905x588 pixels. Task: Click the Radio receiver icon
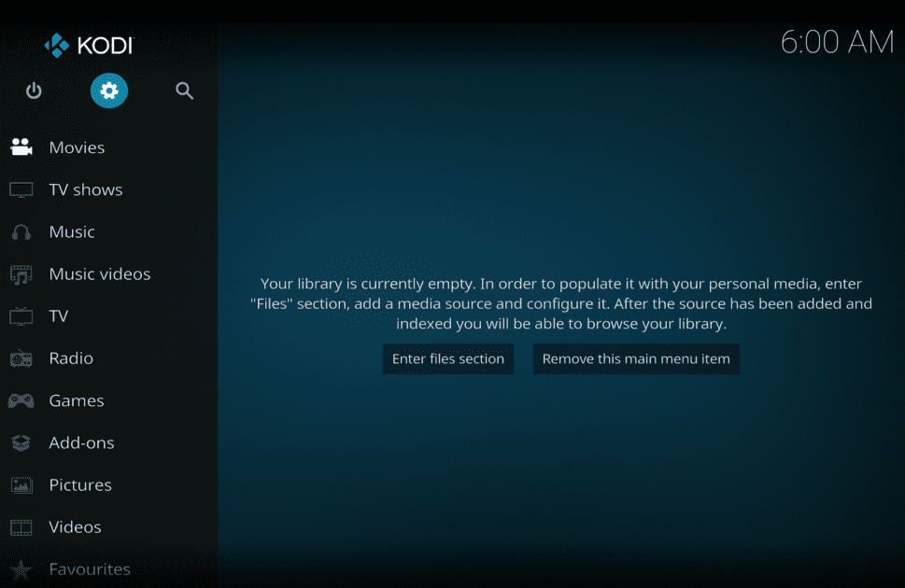pyautogui.click(x=21, y=357)
